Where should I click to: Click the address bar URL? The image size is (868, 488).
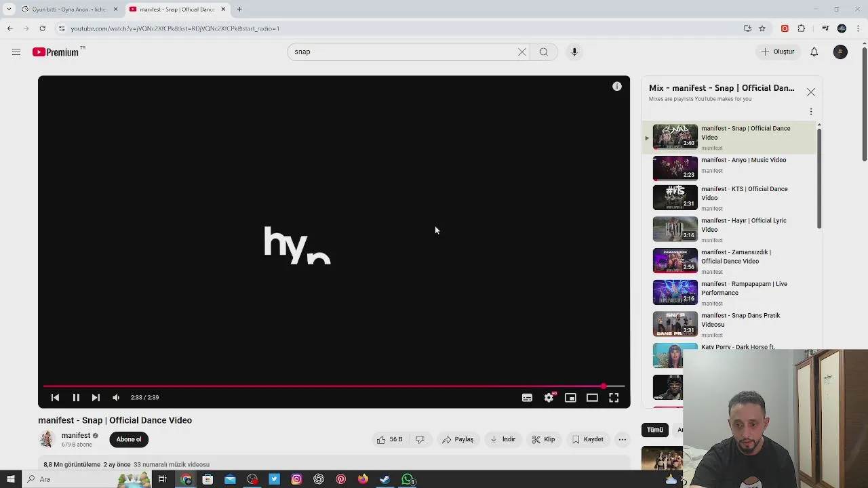pos(175,28)
